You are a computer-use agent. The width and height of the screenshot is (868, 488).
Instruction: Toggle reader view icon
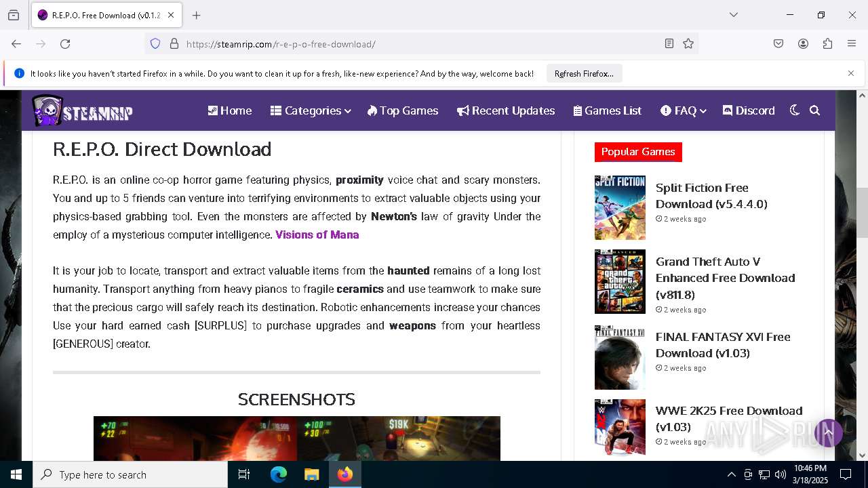[x=669, y=43]
